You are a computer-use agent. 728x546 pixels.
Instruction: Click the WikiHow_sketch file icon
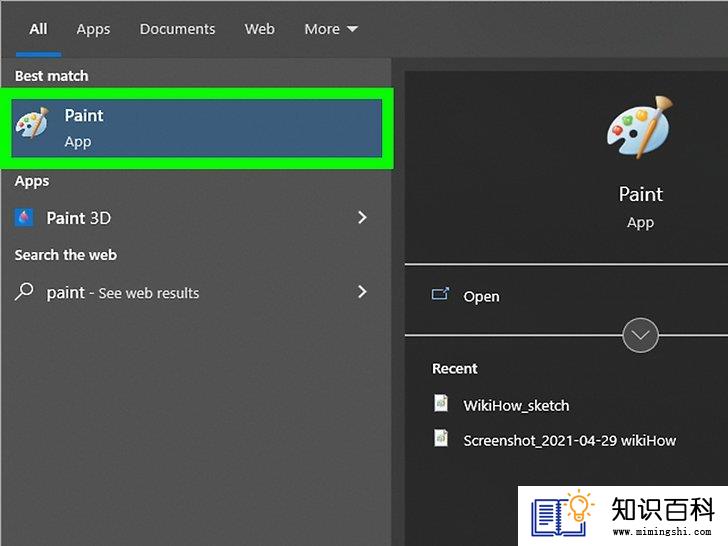441,403
